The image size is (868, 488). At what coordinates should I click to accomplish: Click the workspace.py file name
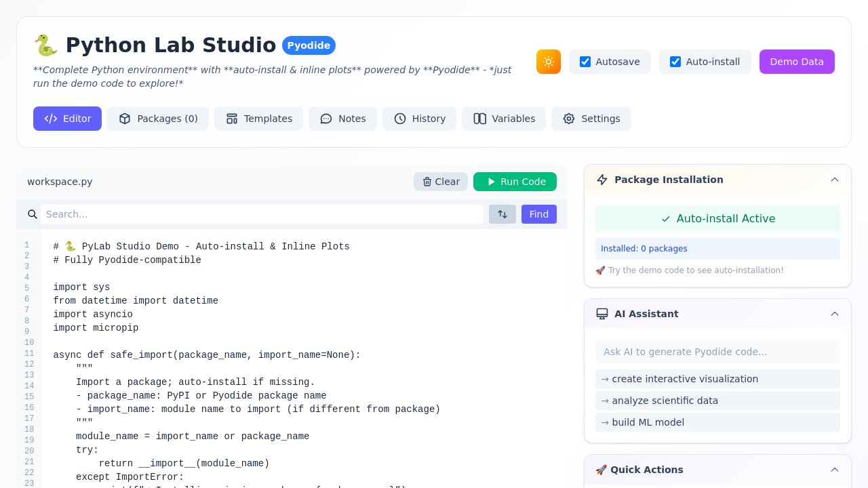60,182
